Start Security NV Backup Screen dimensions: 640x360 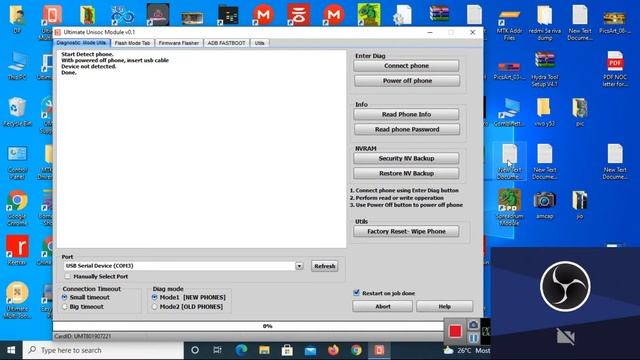[406, 158]
